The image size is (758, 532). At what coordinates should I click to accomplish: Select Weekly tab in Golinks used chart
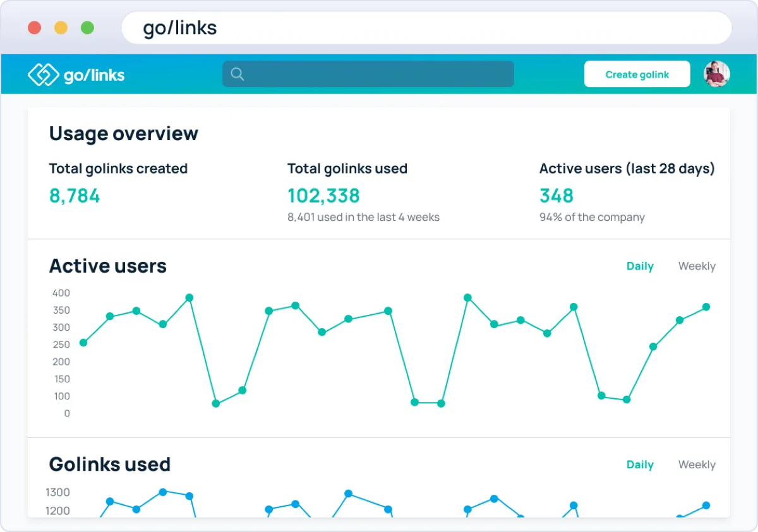tap(697, 464)
